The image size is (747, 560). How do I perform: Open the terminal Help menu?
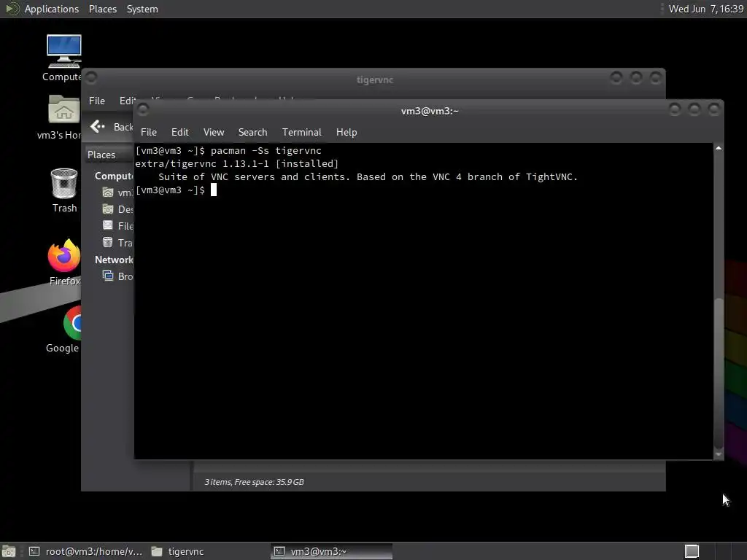[x=347, y=132]
